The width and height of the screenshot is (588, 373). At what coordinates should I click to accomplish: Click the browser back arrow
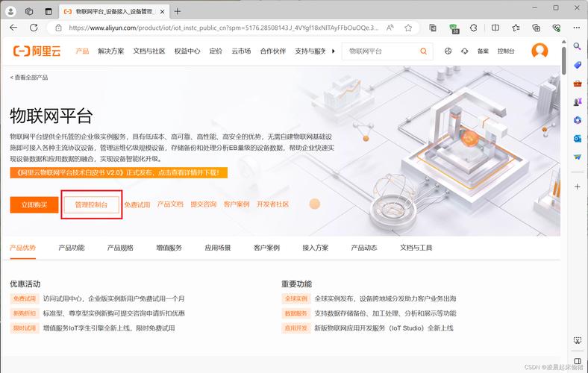tap(13, 28)
